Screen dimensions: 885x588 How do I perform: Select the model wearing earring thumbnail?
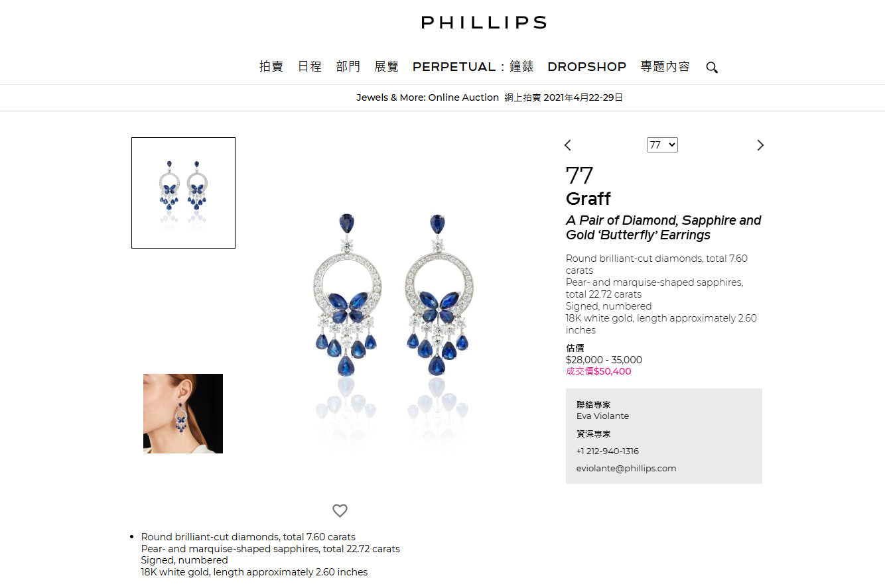click(x=183, y=414)
